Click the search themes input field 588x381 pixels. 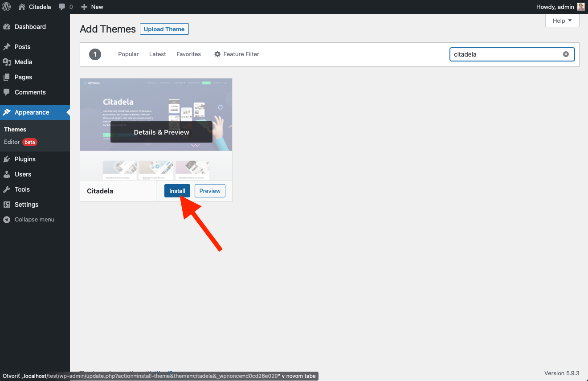pyautogui.click(x=506, y=54)
